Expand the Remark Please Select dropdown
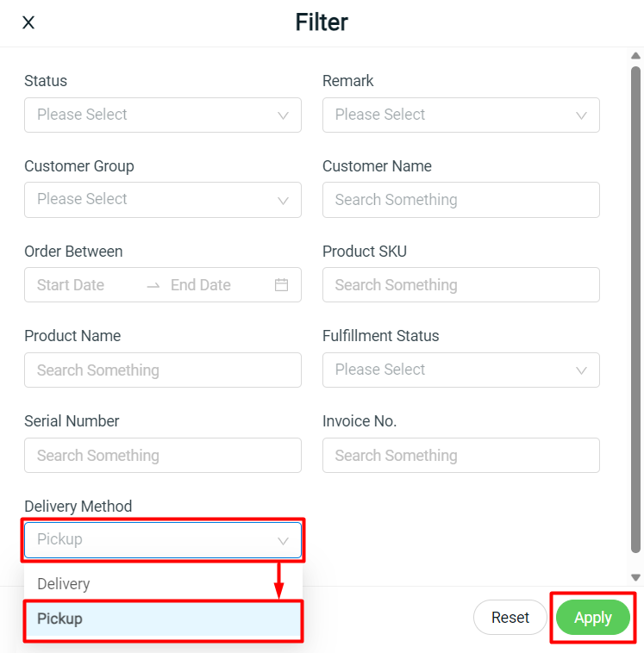The width and height of the screenshot is (644, 653). coord(461,115)
